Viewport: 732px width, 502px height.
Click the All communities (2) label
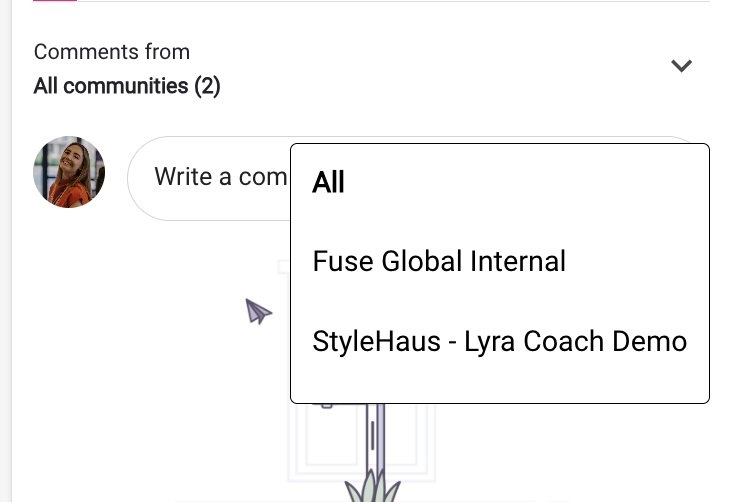pos(127,86)
